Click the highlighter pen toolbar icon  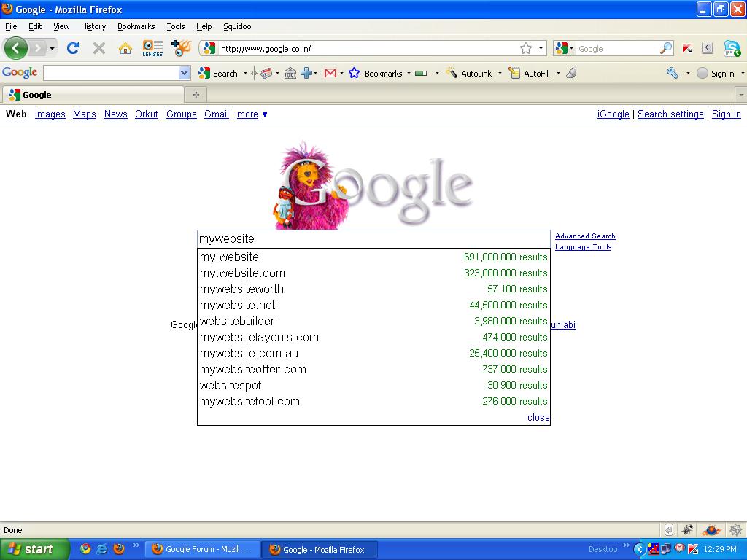coord(572,74)
